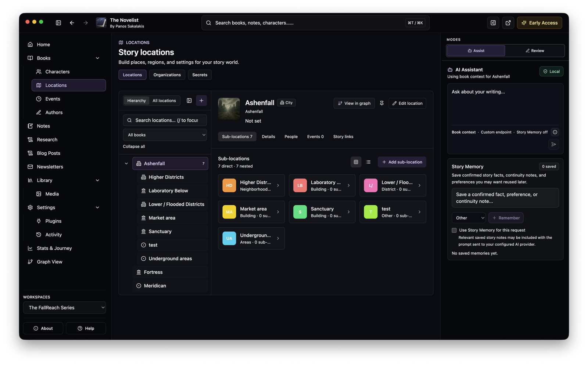
Task: Toggle the hierarchy panel layout icon
Action: [189, 101]
